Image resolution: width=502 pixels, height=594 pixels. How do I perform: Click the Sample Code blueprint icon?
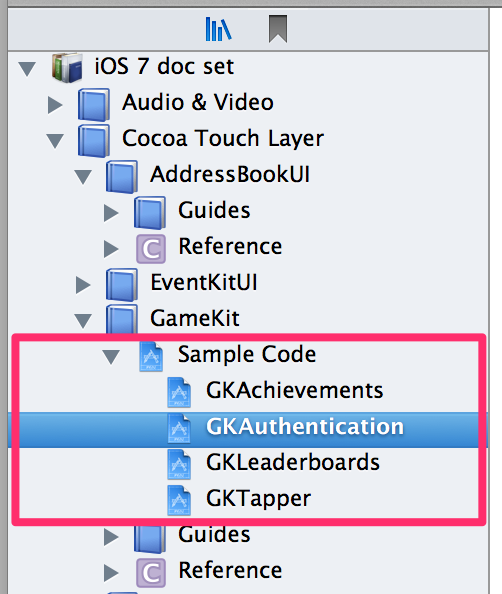coord(151,356)
